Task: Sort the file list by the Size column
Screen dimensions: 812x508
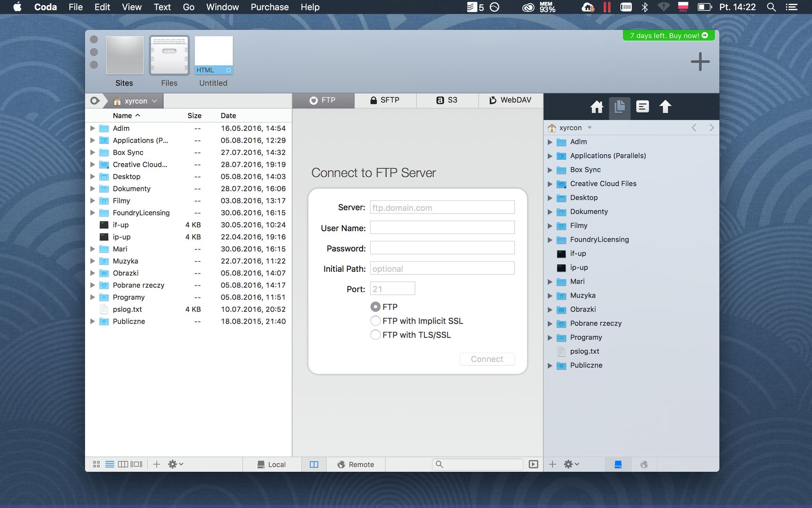Action: pyautogui.click(x=194, y=115)
